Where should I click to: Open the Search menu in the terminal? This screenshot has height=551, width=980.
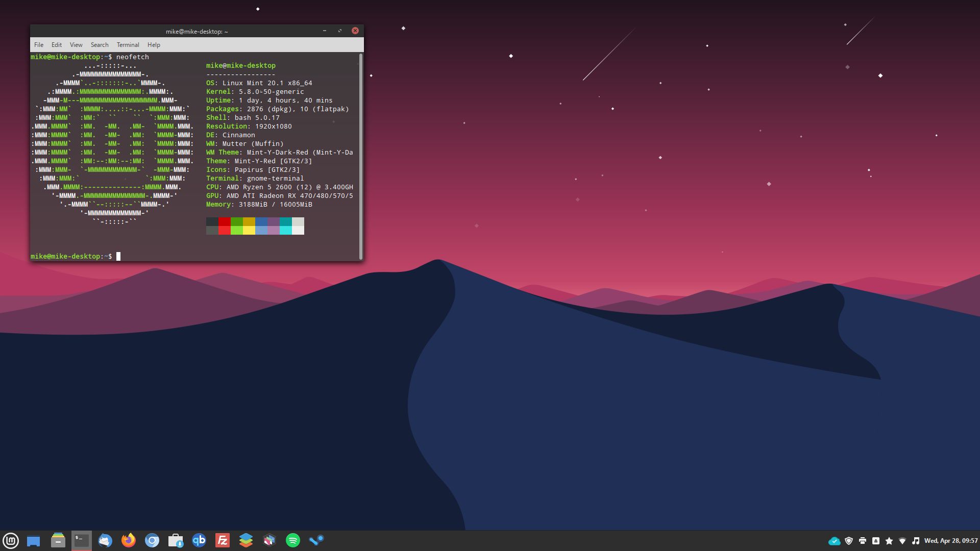coord(100,45)
